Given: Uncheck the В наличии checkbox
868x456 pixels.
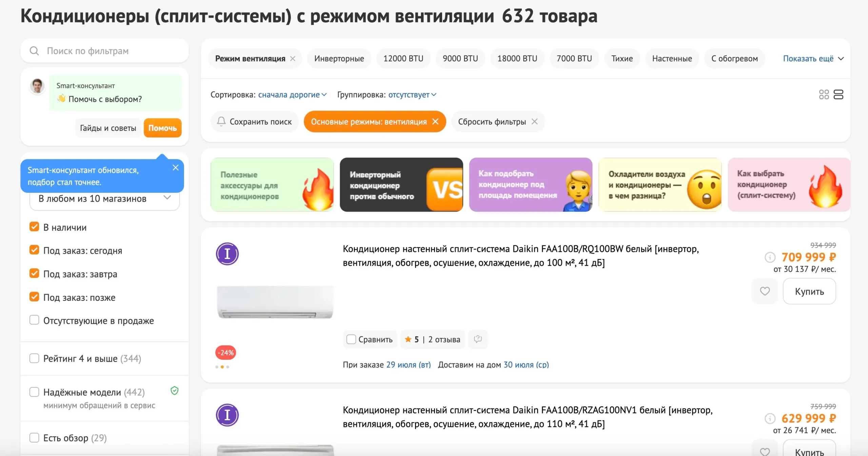Looking at the screenshot, I should [x=34, y=227].
